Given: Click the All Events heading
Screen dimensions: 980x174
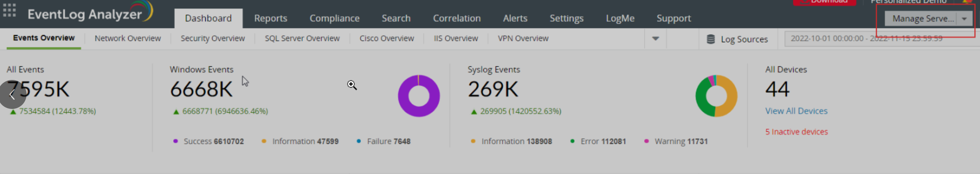Looking at the screenshot, I should (25, 70).
